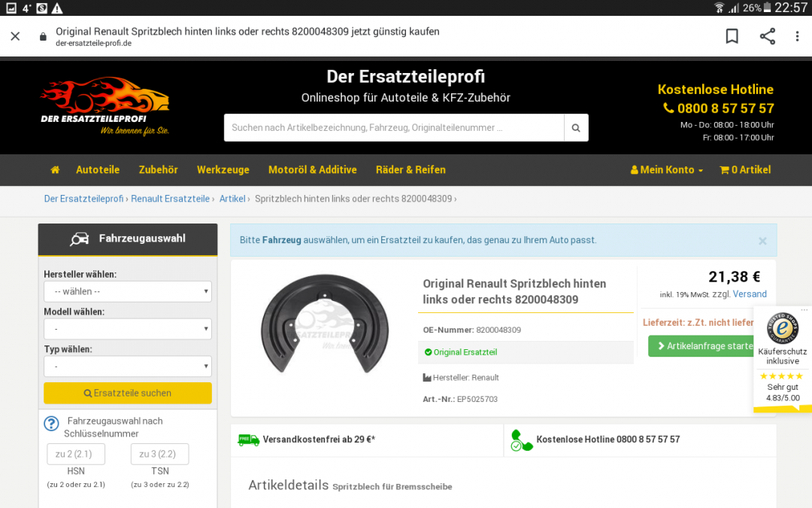Click the Artikeldetails heading
812x508 pixels.
coord(289,485)
